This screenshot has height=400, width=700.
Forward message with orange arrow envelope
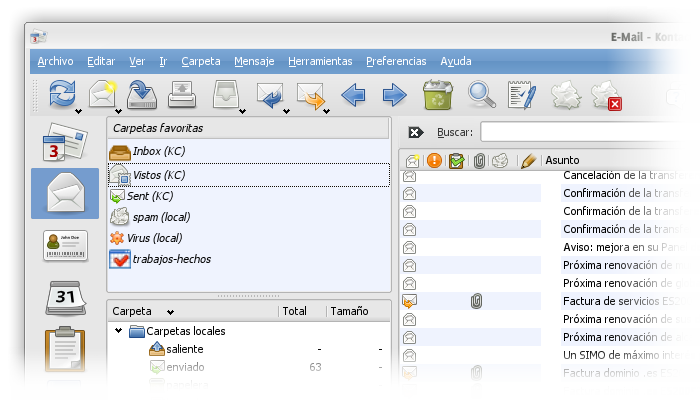click(x=310, y=95)
